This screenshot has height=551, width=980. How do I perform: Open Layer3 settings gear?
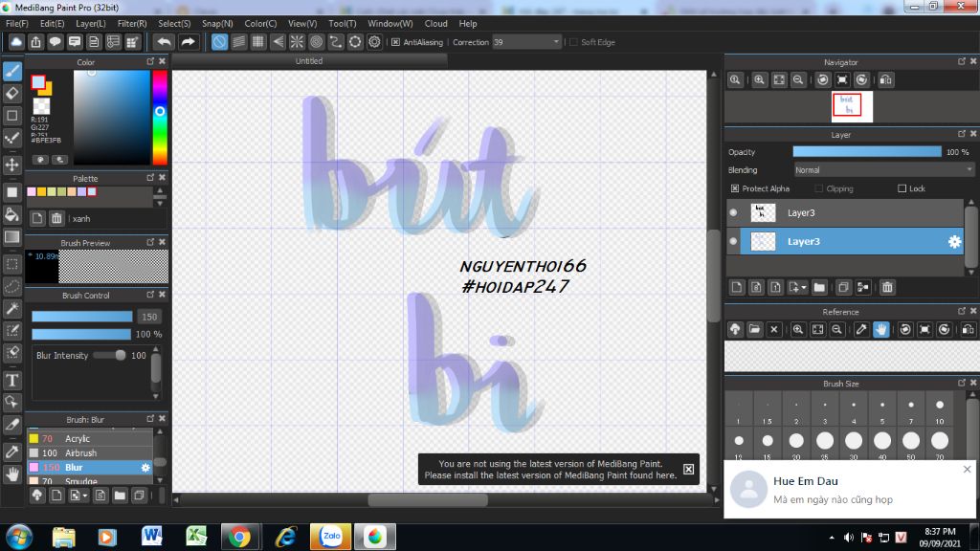954,242
